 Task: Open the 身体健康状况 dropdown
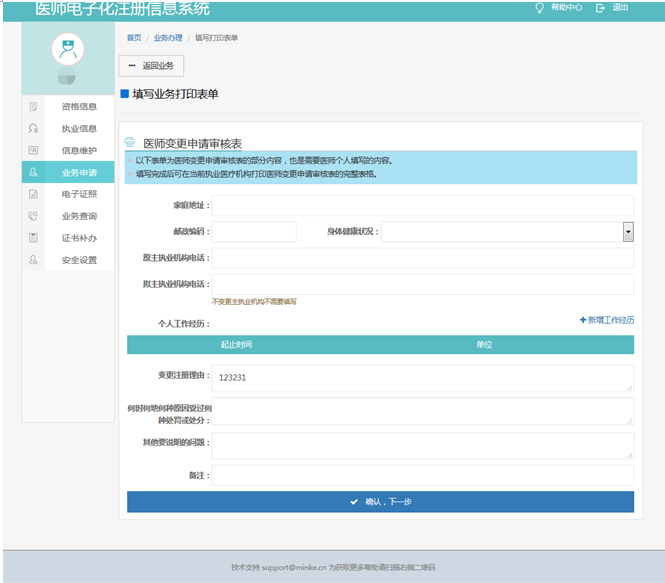(628, 232)
